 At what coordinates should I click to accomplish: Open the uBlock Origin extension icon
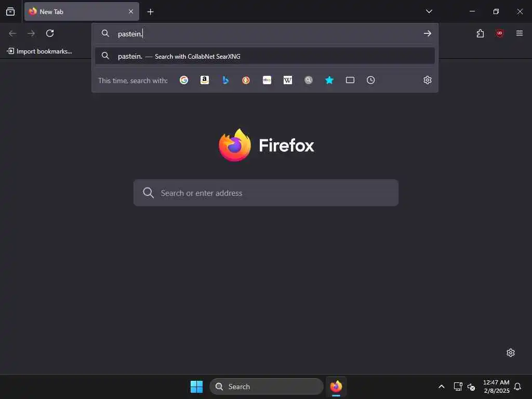(499, 33)
